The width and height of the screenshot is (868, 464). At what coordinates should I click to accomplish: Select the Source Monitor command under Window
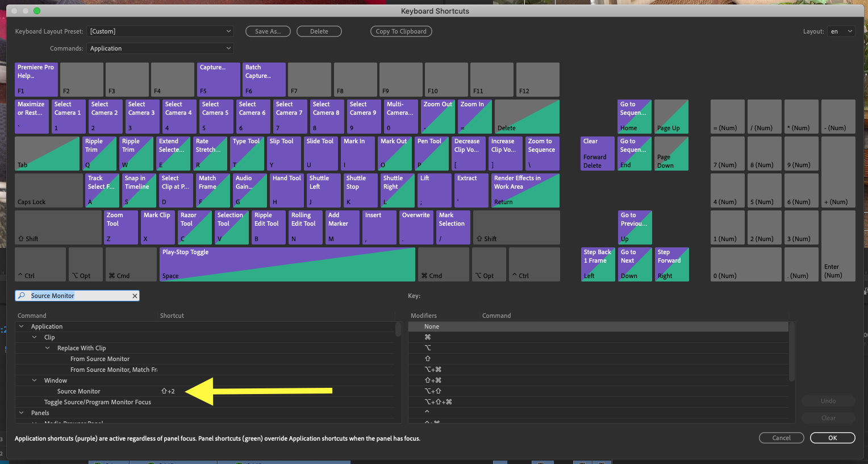coord(205,391)
